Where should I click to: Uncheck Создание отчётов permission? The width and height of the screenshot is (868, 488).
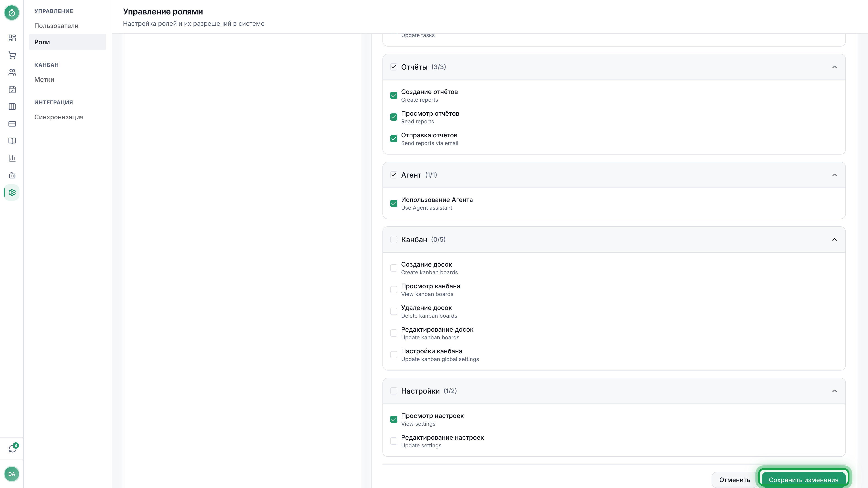pyautogui.click(x=394, y=95)
